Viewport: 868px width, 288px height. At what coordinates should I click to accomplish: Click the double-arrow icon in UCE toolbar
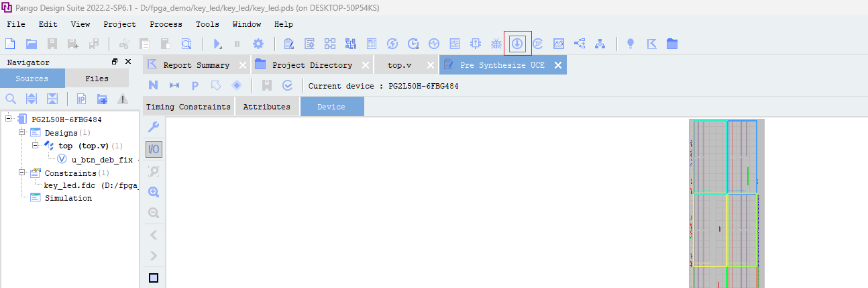click(x=174, y=85)
